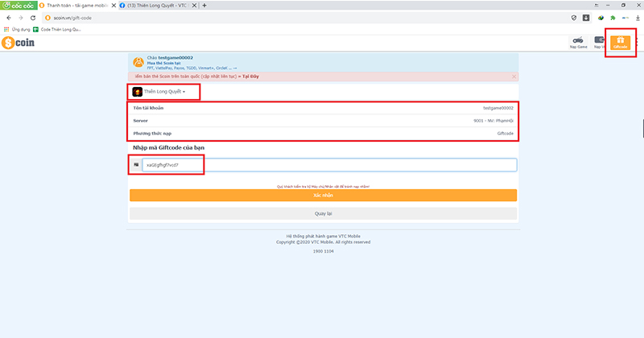Click the Phương thức nạp Giftcode value

(x=506, y=134)
